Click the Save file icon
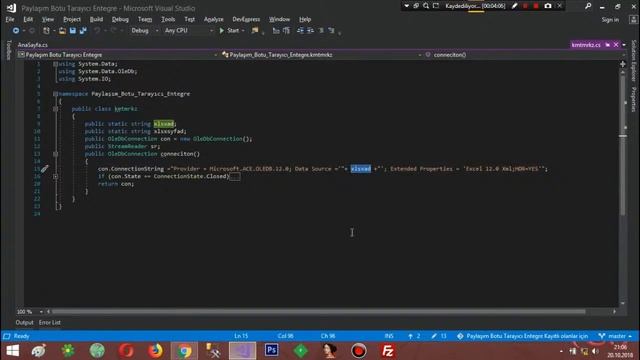 (73, 31)
